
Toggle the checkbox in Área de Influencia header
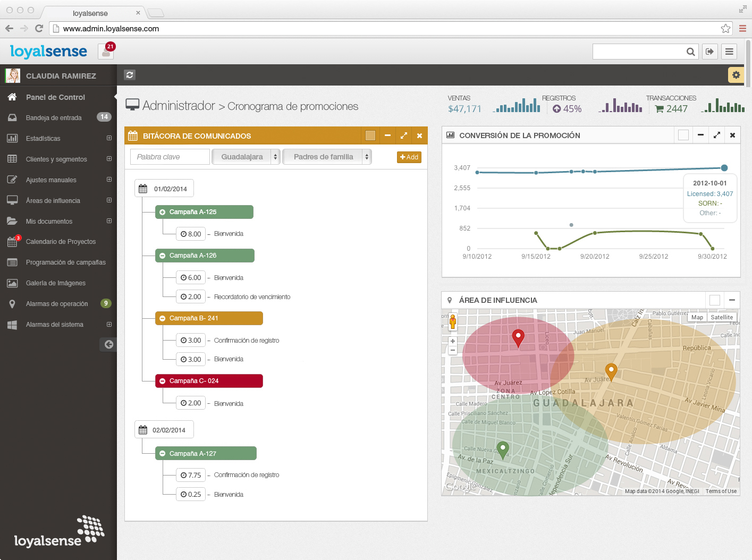tap(715, 300)
